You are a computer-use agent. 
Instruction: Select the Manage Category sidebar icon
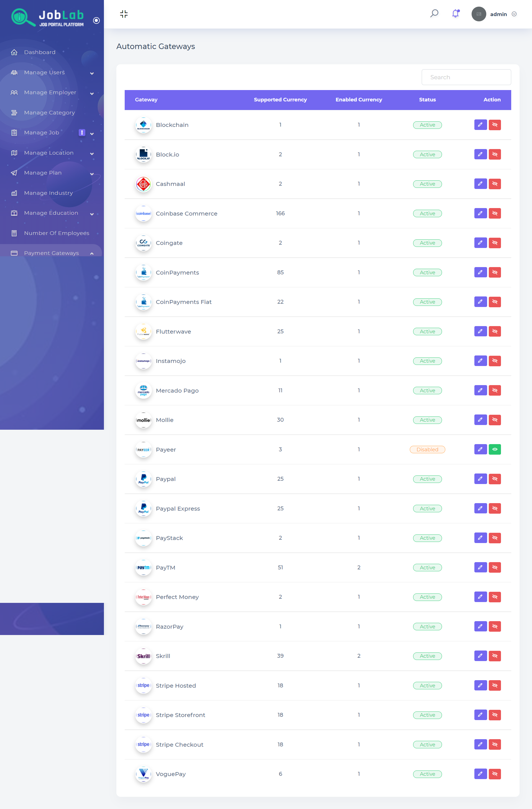(14, 112)
